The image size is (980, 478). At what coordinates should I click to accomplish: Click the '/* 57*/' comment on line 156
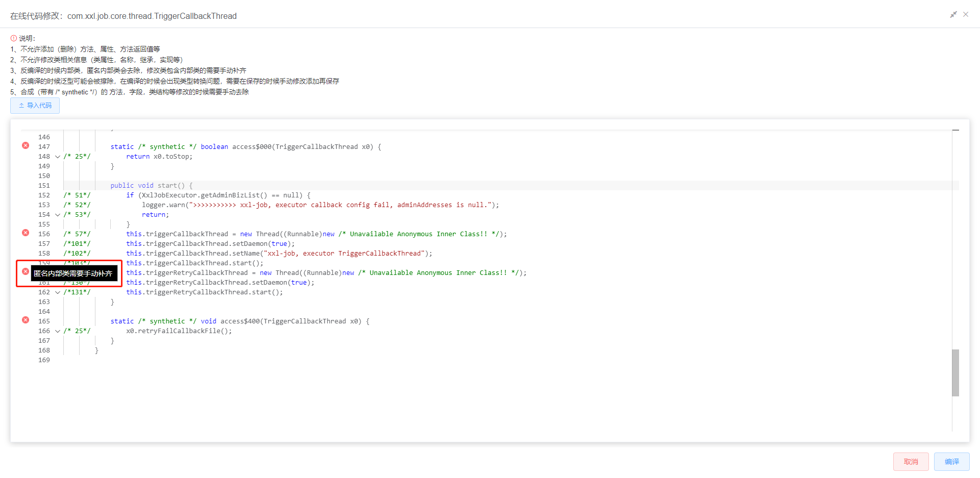77,234
